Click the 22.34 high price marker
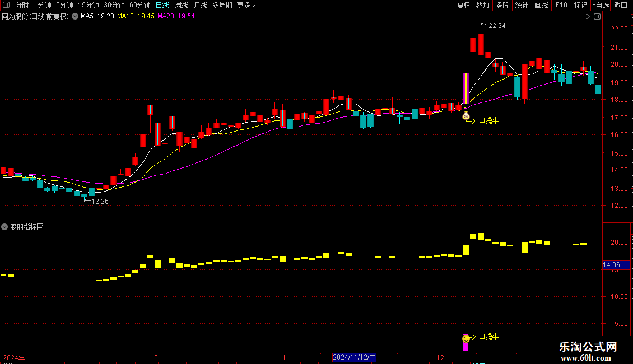 (x=497, y=26)
